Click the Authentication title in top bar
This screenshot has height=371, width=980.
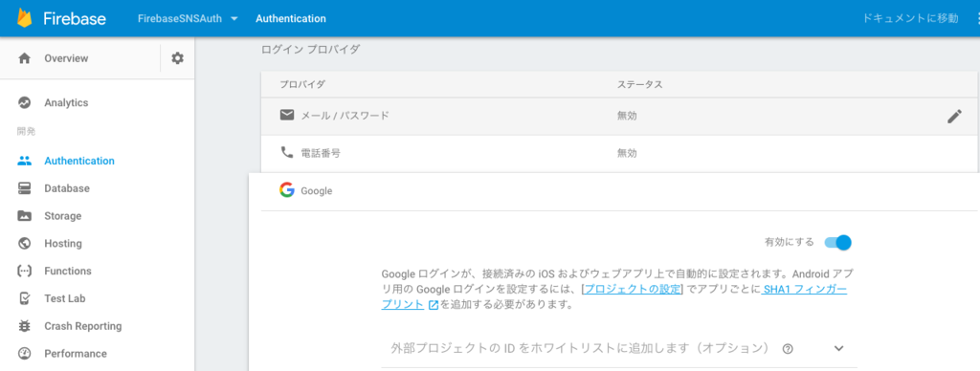(291, 19)
